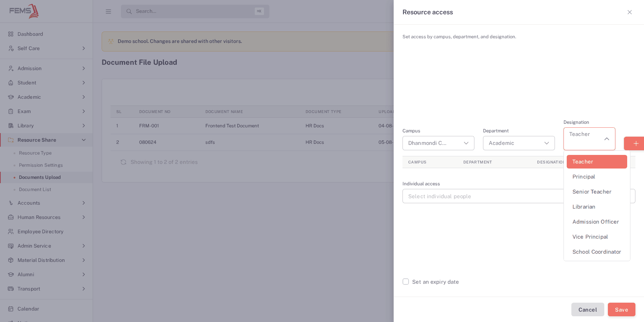Image resolution: width=644 pixels, height=322 pixels.
Task: Click the Calendar icon in sidebar
Action: tap(11, 309)
